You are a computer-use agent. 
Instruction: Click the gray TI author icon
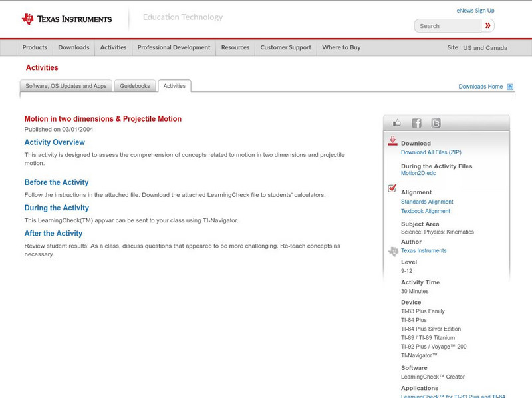pos(393,252)
